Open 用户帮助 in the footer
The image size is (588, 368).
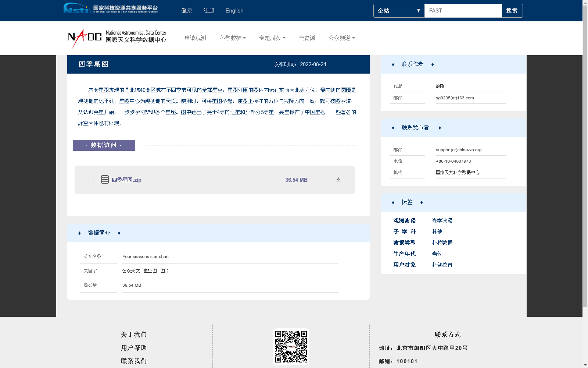pos(134,348)
